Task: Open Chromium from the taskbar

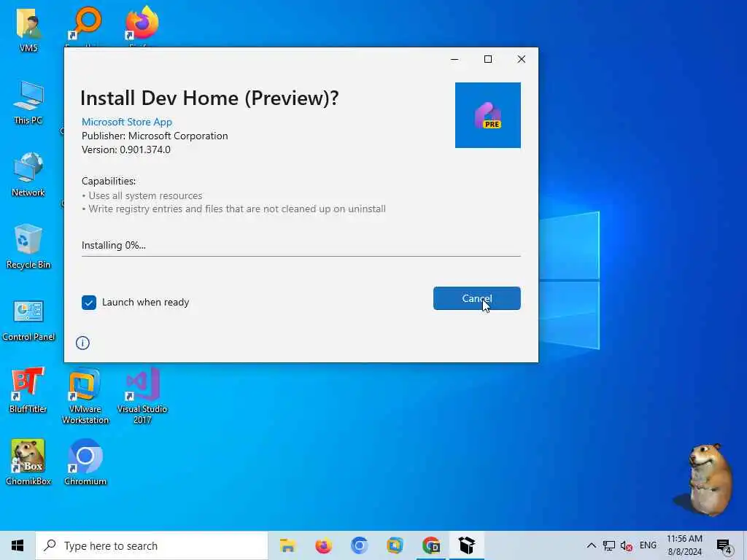Action: (x=359, y=545)
